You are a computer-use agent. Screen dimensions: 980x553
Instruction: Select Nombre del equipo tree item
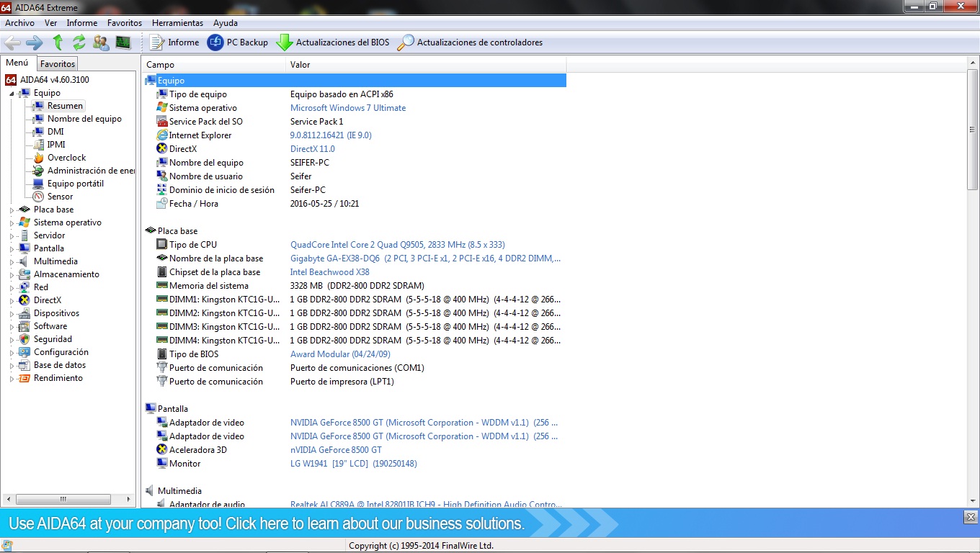[84, 119]
